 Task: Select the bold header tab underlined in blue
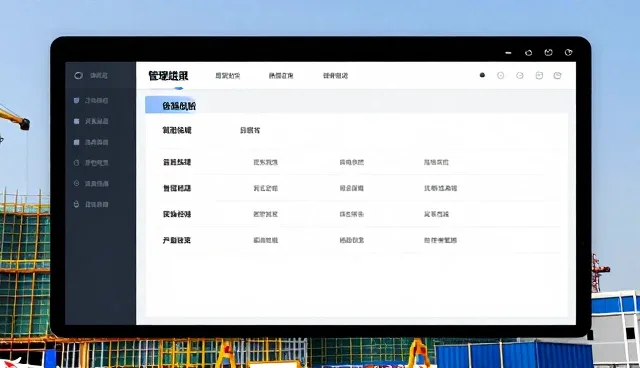[168, 76]
